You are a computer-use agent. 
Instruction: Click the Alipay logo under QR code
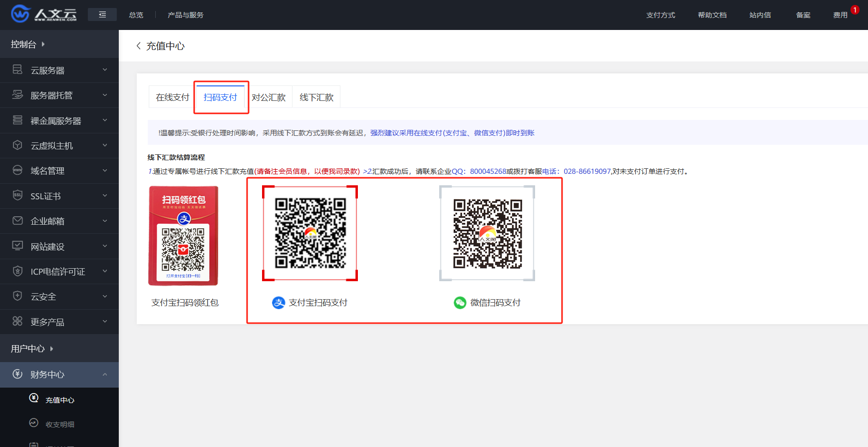pos(279,303)
